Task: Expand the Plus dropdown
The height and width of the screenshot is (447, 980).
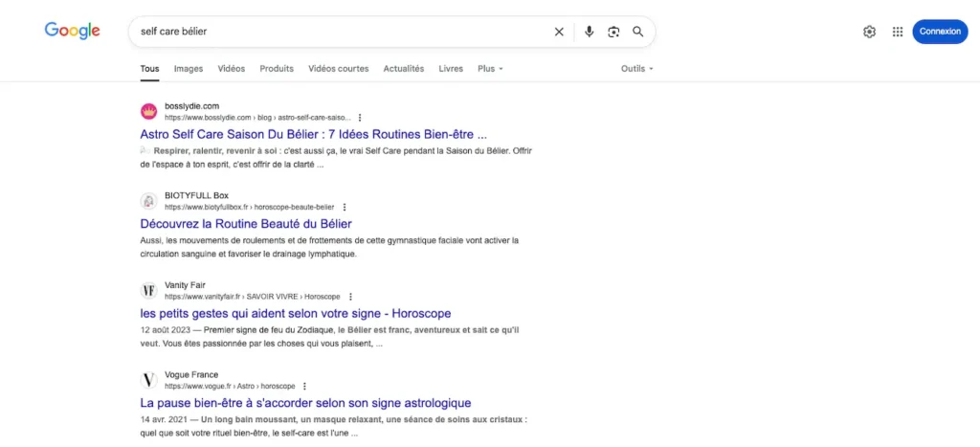Action: point(490,69)
